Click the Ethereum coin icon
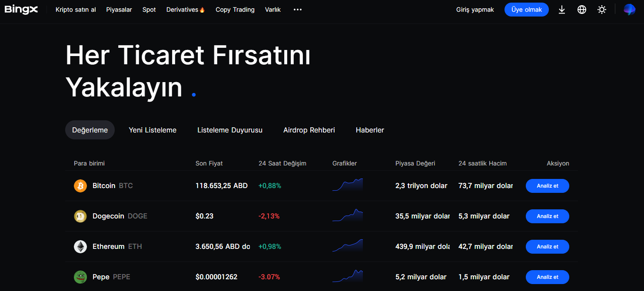This screenshot has height=291, width=644. pos(80,247)
